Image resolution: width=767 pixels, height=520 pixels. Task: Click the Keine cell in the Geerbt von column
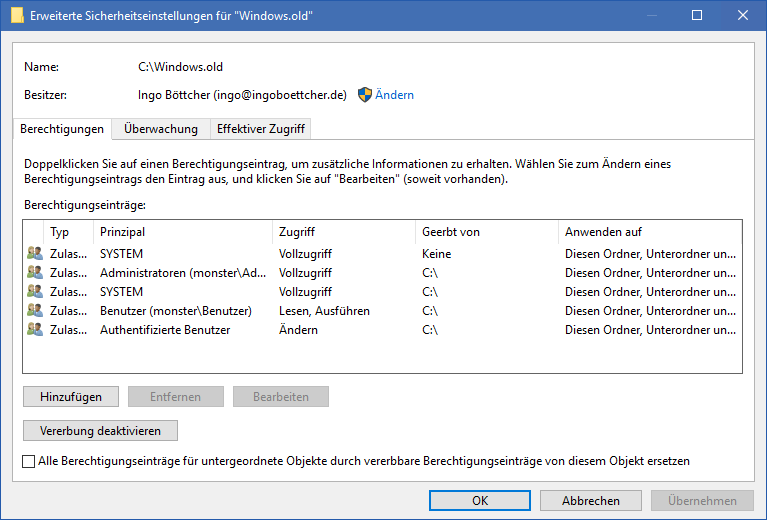pos(436,254)
